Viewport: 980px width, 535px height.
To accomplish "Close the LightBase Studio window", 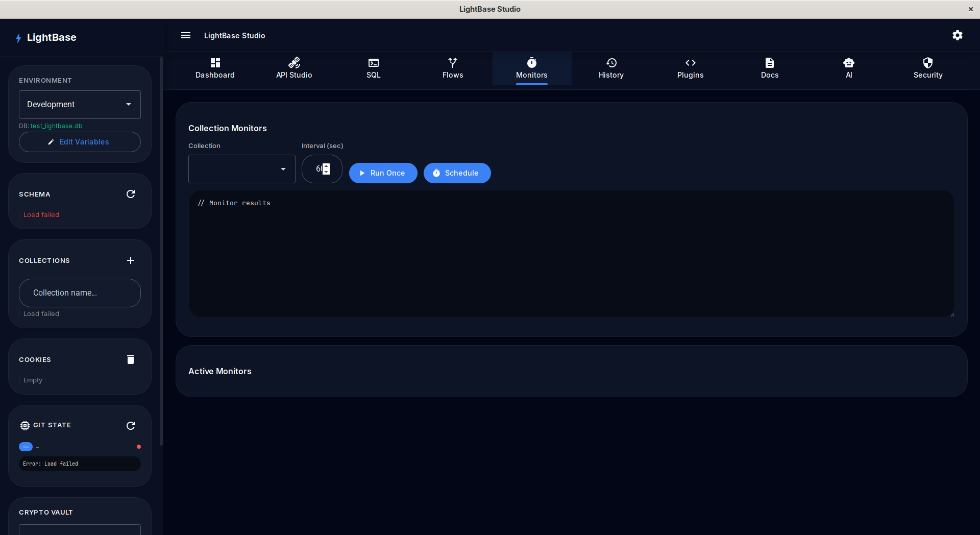I will point(971,9).
